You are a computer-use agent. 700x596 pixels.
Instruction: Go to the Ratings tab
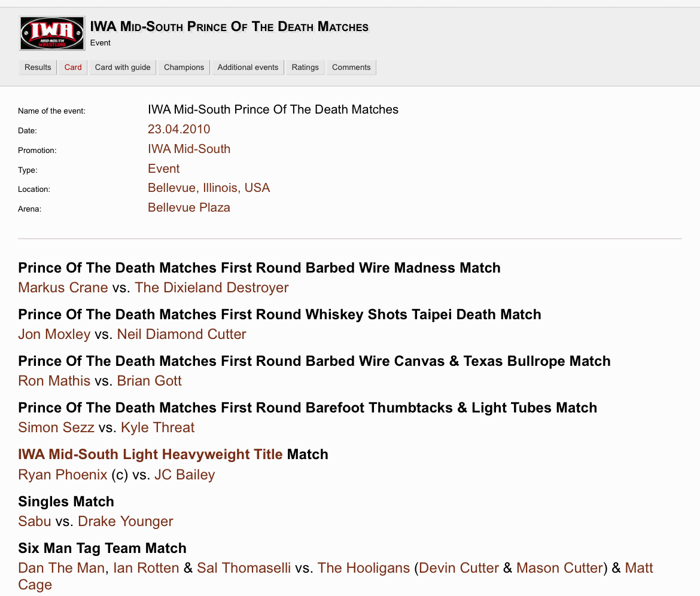[x=305, y=68]
